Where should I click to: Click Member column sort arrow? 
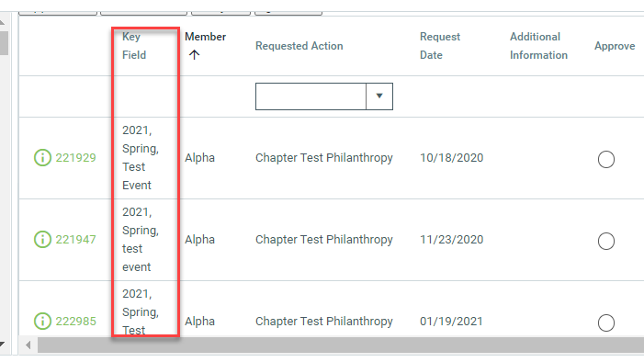pyautogui.click(x=194, y=54)
